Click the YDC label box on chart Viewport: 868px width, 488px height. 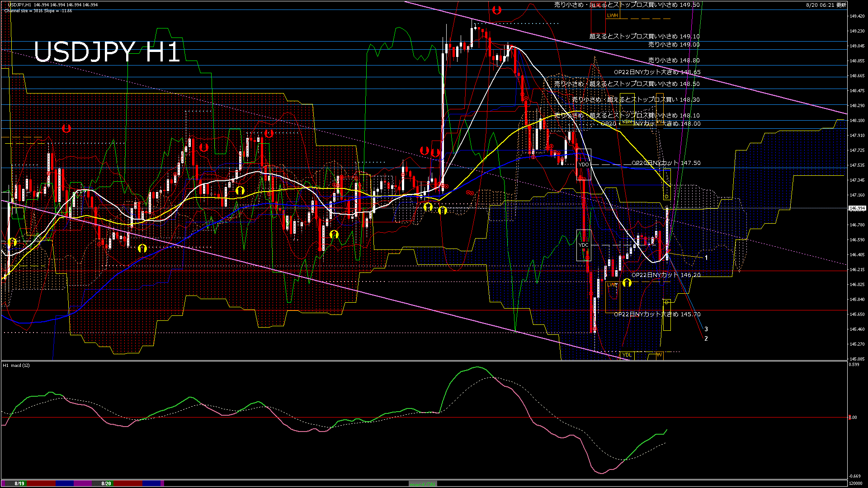(x=584, y=245)
